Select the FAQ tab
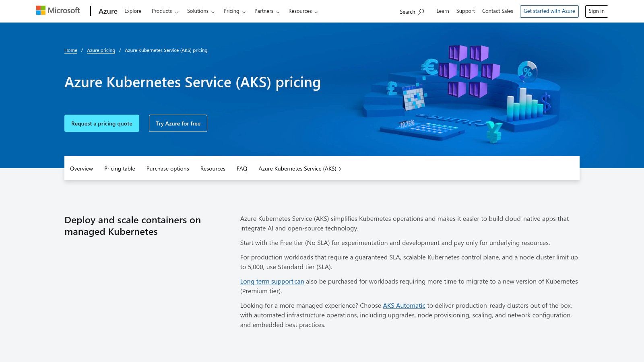This screenshot has width=644, height=362. [x=242, y=169]
